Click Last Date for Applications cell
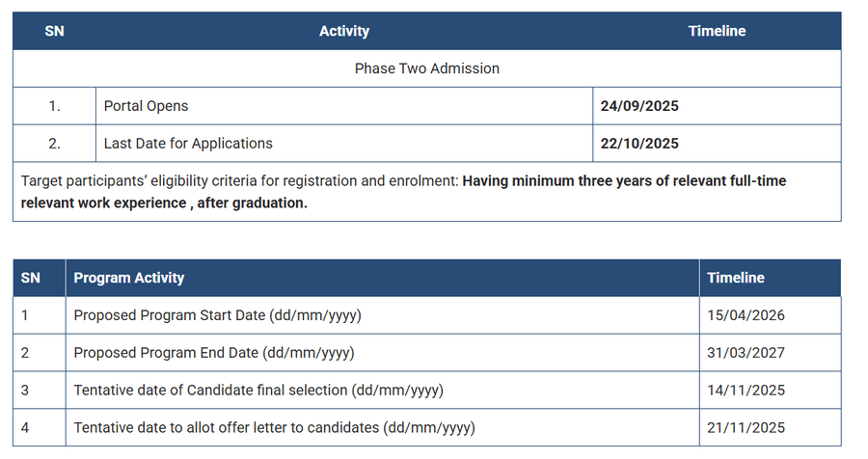 click(x=188, y=144)
